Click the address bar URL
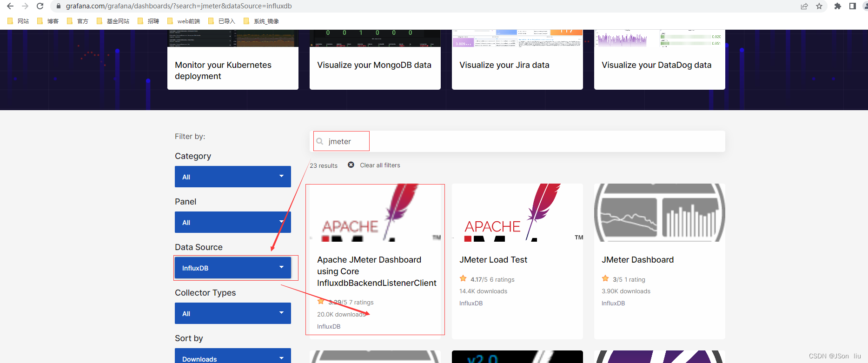The width and height of the screenshot is (868, 363). coord(179,6)
